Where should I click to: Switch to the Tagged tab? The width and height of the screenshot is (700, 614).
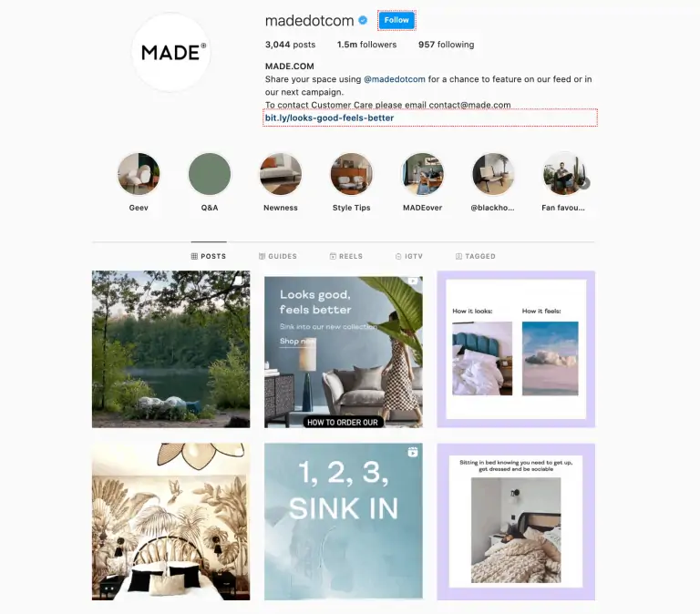476,256
